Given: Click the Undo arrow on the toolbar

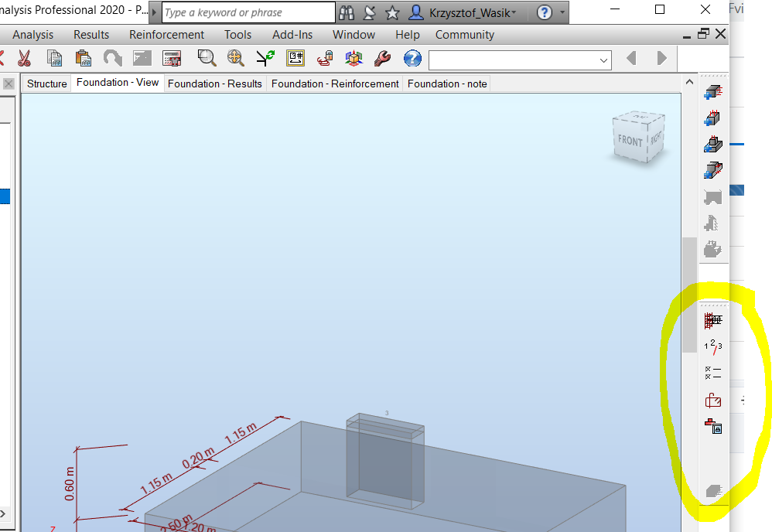Looking at the screenshot, I should tap(112, 58).
